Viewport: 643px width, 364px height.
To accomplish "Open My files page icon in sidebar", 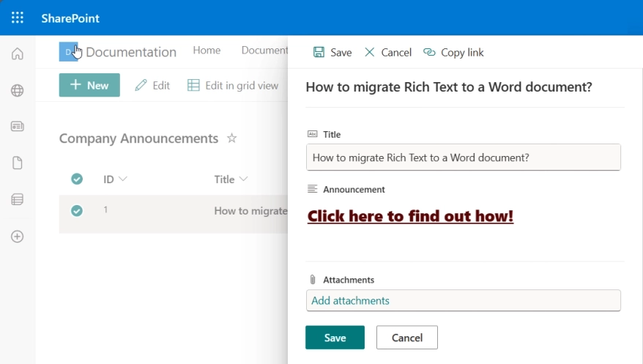I will [x=18, y=163].
